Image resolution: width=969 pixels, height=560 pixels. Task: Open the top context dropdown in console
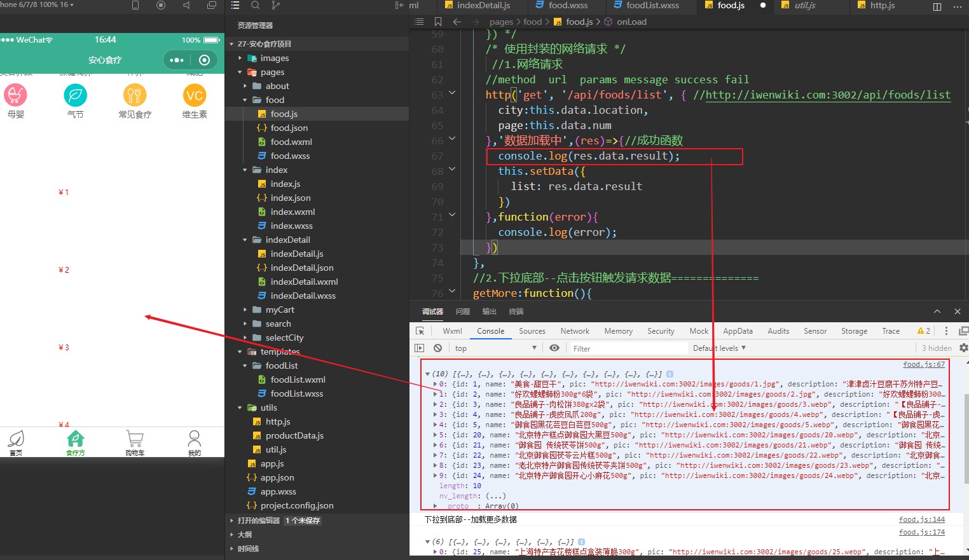[x=496, y=348]
